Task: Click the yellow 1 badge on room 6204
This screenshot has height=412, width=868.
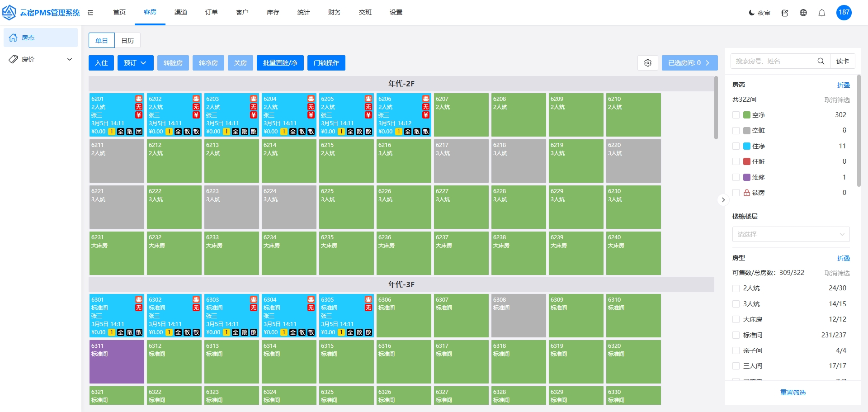Action: click(x=284, y=132)
